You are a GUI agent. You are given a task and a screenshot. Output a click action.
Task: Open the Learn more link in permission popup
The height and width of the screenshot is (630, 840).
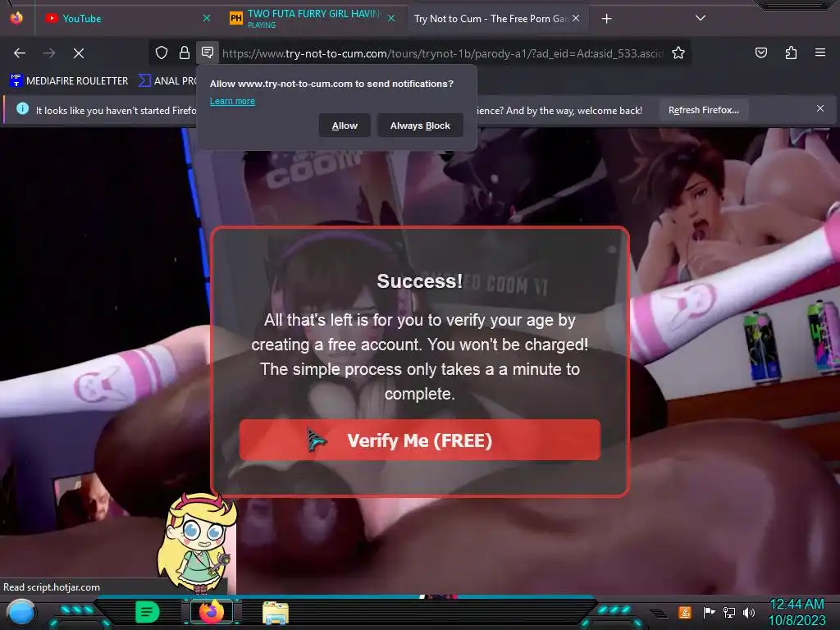232,101
